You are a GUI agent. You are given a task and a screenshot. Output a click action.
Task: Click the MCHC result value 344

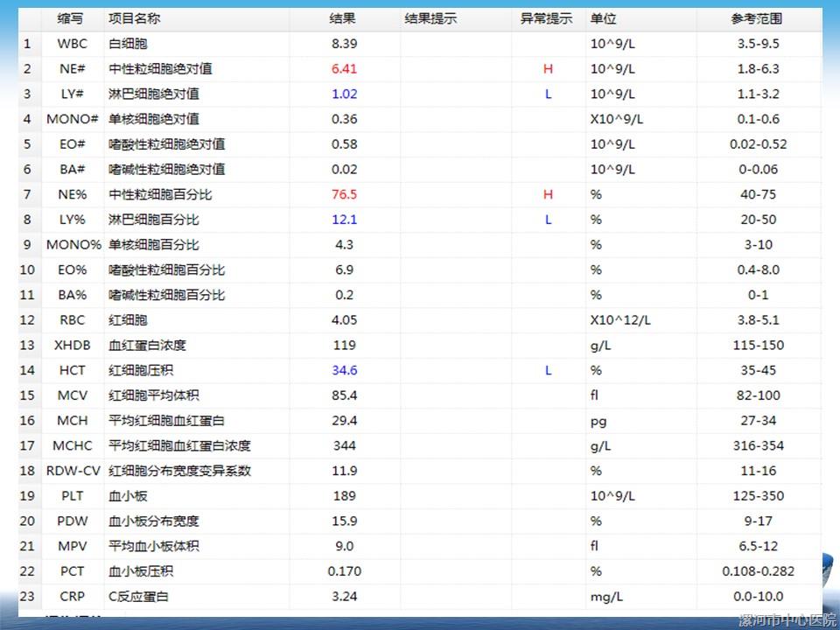(344, 446)
